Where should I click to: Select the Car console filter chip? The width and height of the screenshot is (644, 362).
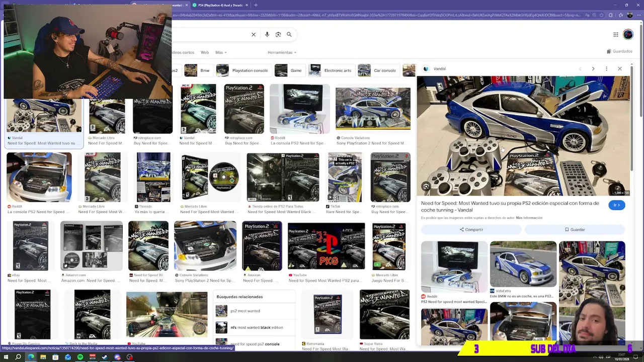(378, 70)
